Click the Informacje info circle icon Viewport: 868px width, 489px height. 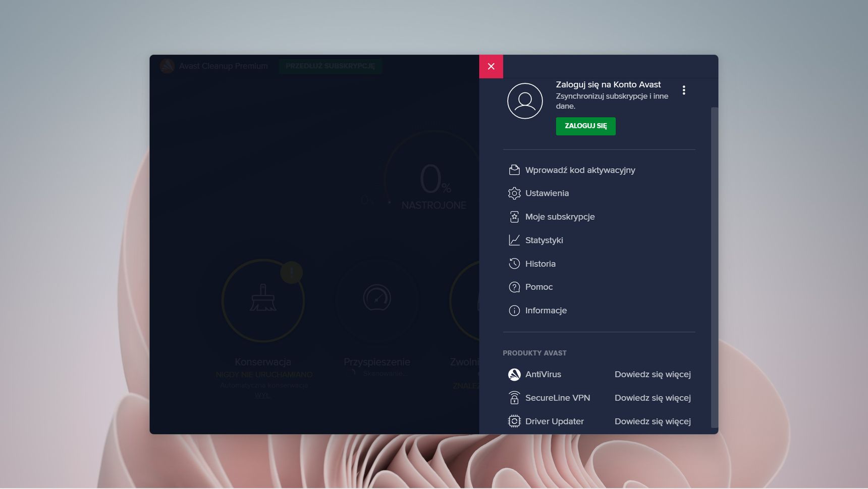tap(514, 310)
